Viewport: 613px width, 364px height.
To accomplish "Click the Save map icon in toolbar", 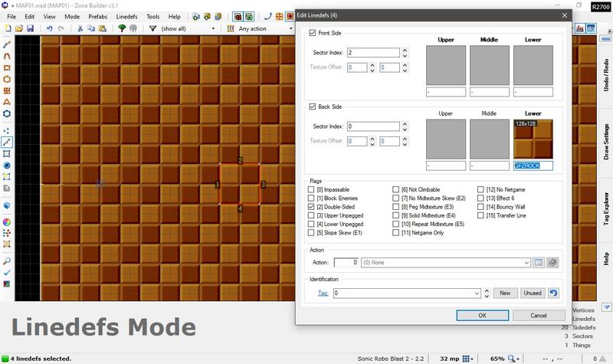I will pos(30,28).
